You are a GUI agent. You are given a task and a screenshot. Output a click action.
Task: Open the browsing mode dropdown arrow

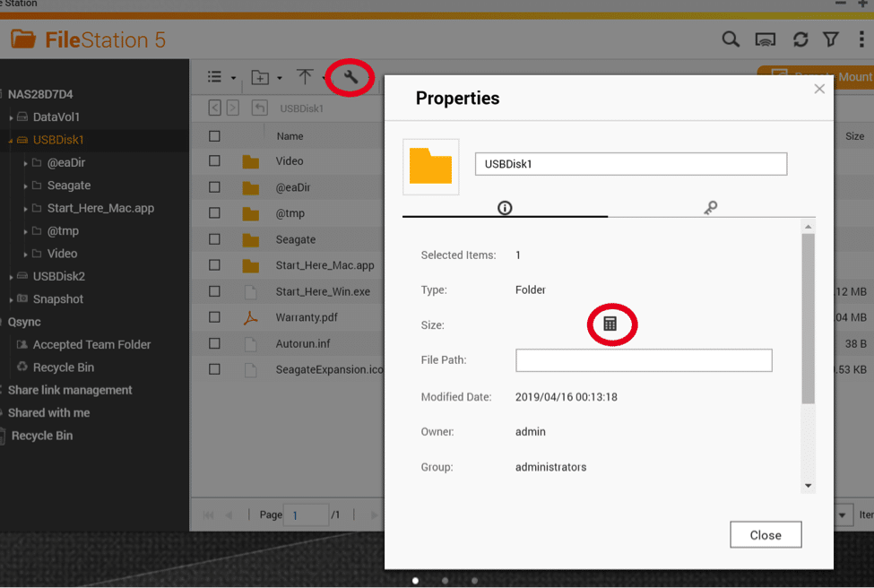pos(234,78)
